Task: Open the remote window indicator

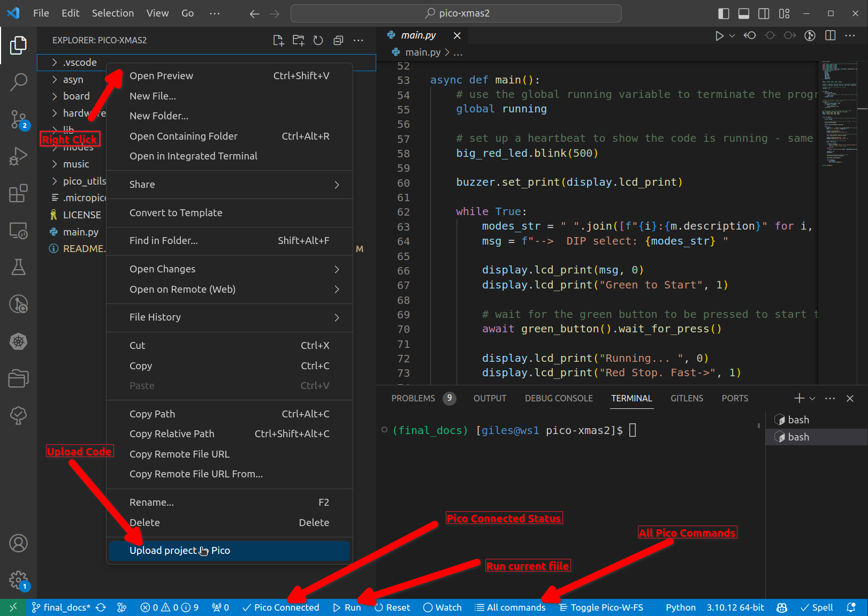Action: (13, 607)
